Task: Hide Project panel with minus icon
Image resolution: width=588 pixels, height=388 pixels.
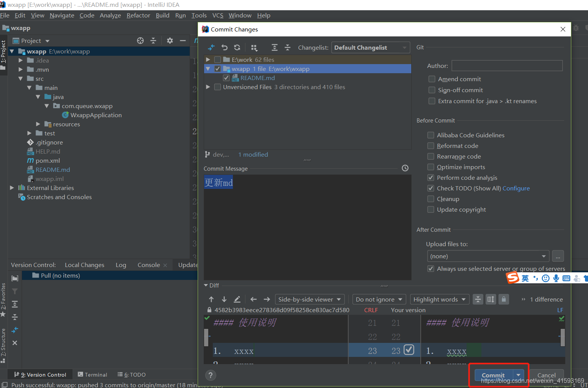Action: (x=183, y=41)
